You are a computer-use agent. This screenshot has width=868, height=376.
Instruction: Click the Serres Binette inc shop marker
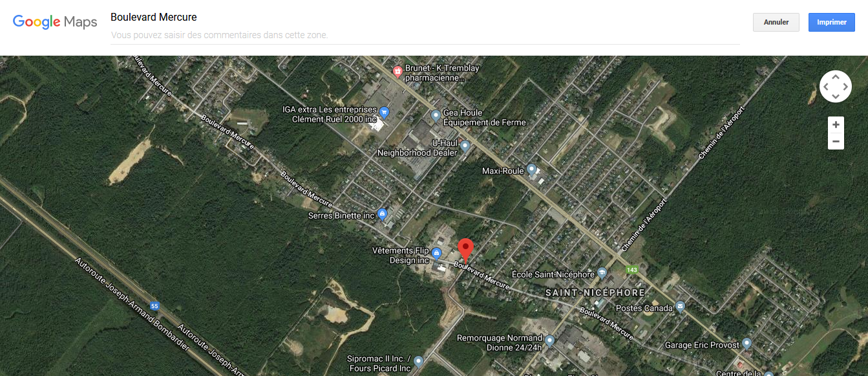click(x=382, y=214)
